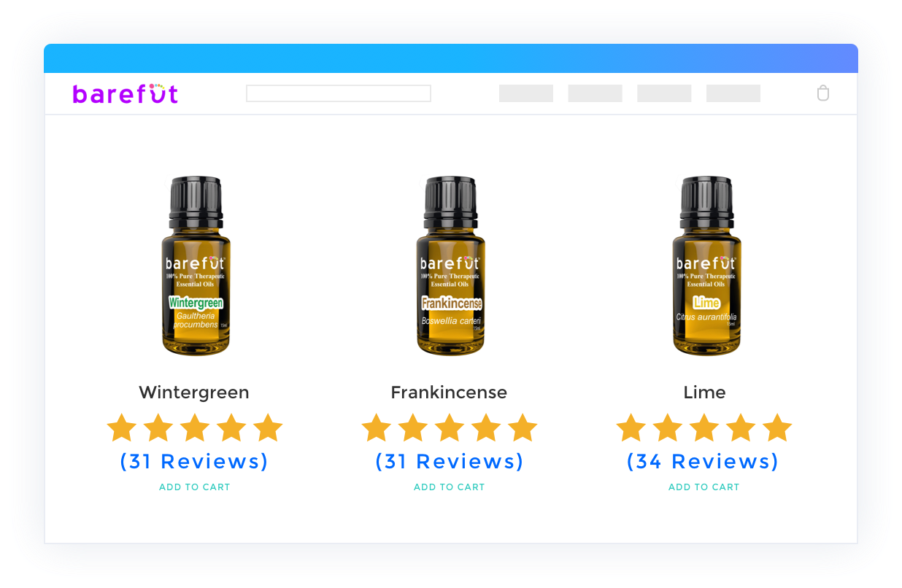
Task: Click the header search field
Action: [x=339, y=93]
